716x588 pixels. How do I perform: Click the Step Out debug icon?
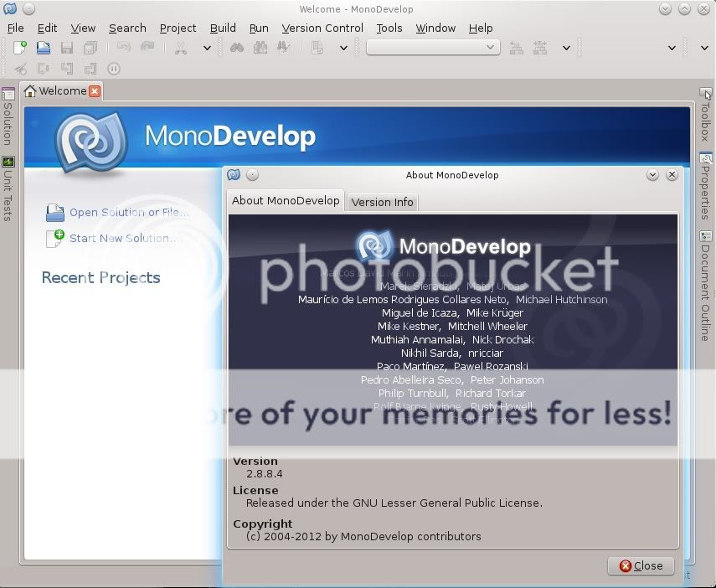click(x=90, y=69)
